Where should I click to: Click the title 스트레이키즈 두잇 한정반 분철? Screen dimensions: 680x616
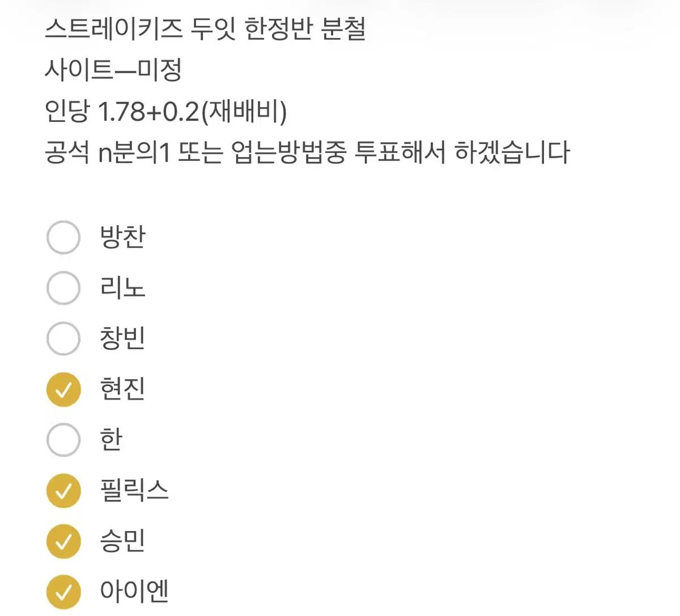pyautogui.click(x=207, y=27)
